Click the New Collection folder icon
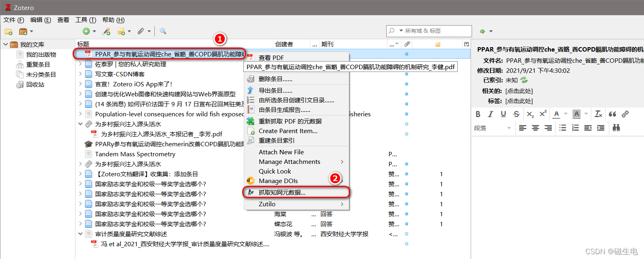This screenshot has height=259, width=644. click(x=8, y=31)
